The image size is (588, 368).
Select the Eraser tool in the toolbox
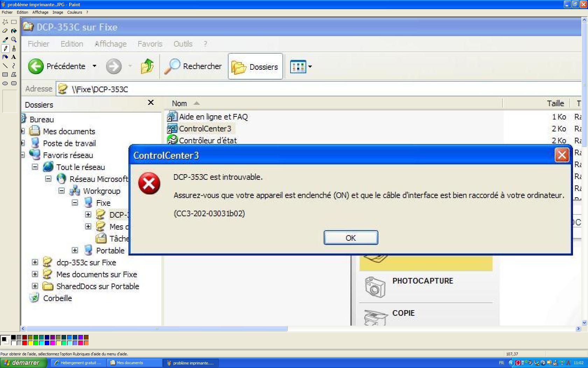[x=5, y=31]
